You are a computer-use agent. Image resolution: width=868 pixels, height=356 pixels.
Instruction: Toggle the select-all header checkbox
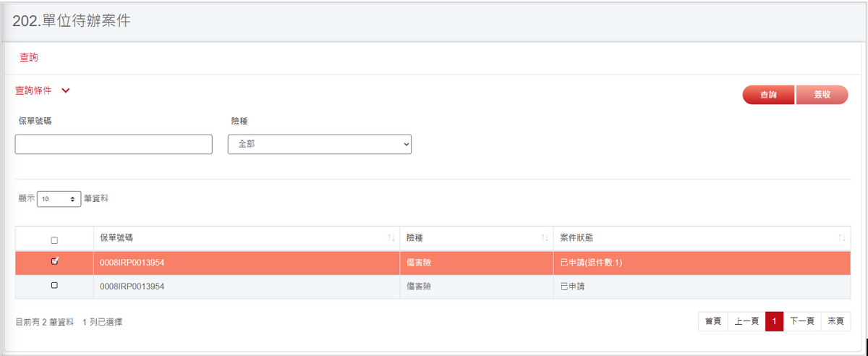(54, 240)
